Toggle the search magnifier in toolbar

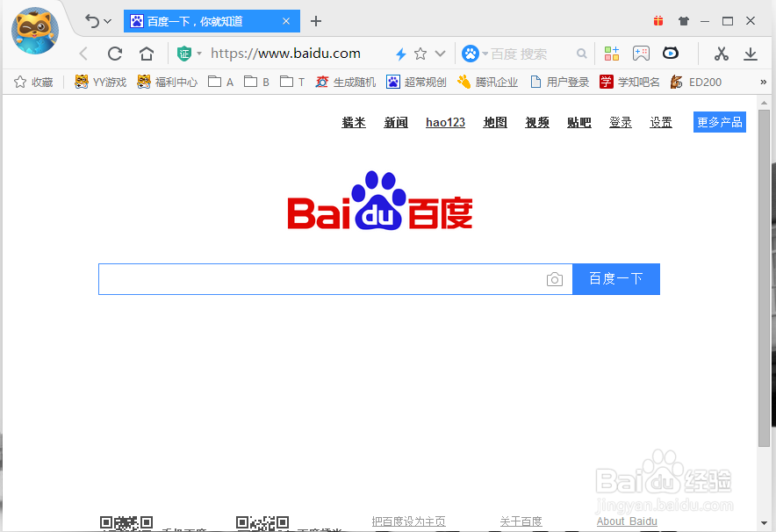(x=582, y=54)
